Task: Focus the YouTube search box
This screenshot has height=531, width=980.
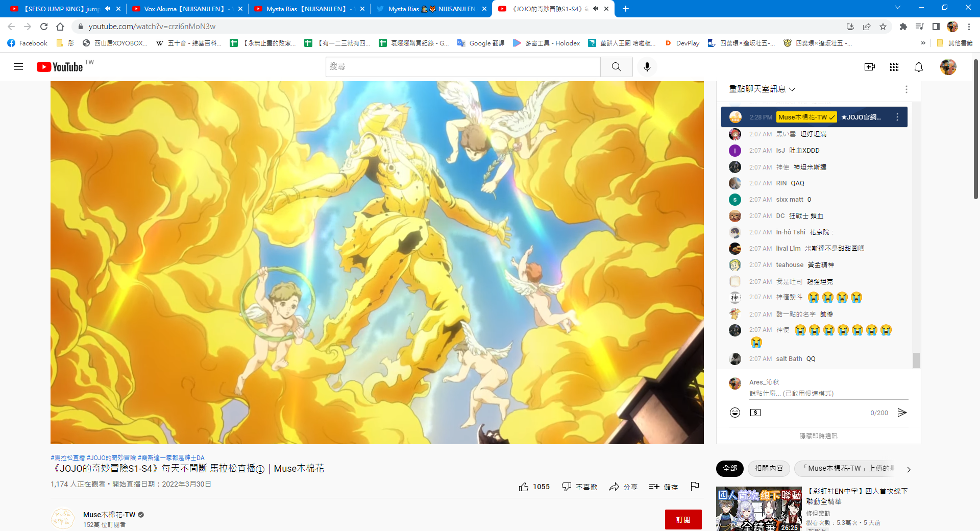Action: point(463,67)
